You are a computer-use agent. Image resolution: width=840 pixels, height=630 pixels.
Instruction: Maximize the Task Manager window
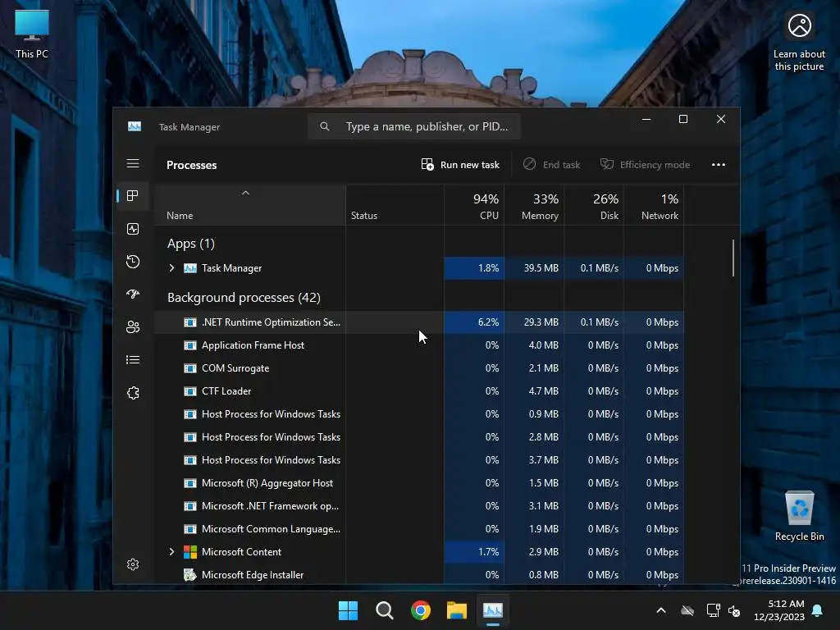tap(683, 119)
